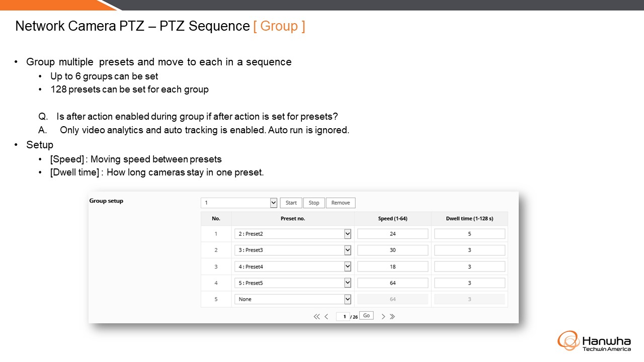Open the group number dropdown showing 1
Image resolution: width=644 pixels, height=362 pixels.
pyautogui.click(x=239, y=203)
